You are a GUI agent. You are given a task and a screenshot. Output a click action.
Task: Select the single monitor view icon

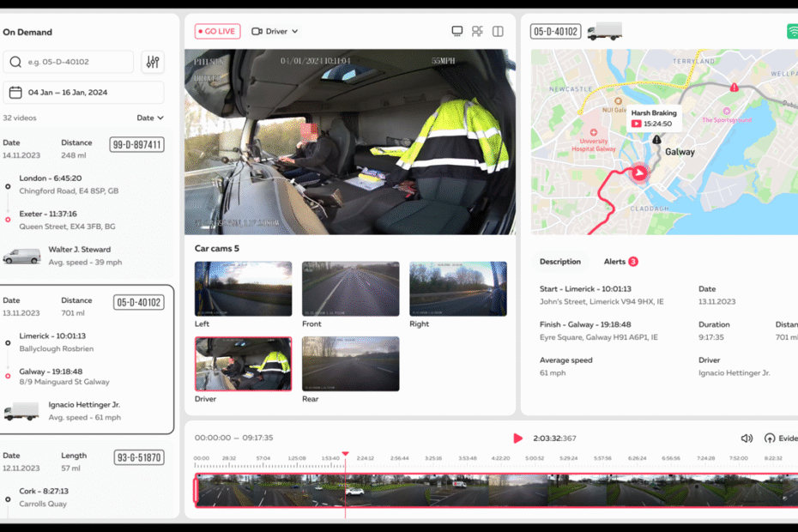[456, 31]
